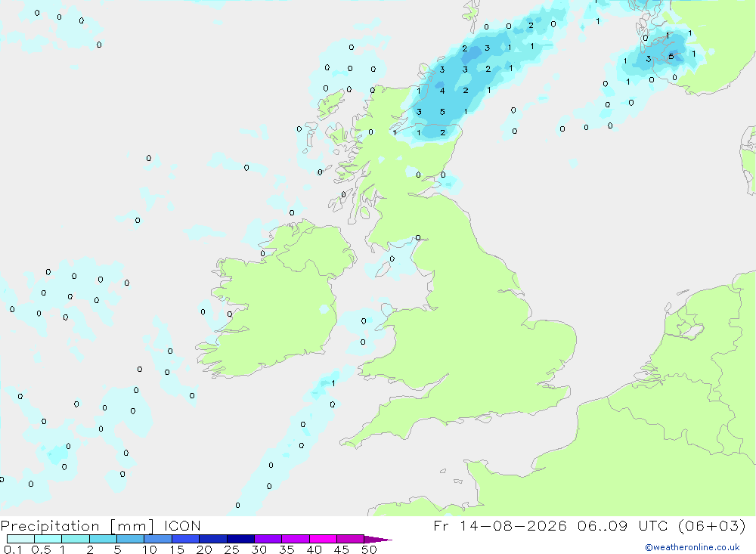Screen dimensions: 756x554
Task: Select the 20–25 mm dark blue swatch
Action: (x=213, y=539)
